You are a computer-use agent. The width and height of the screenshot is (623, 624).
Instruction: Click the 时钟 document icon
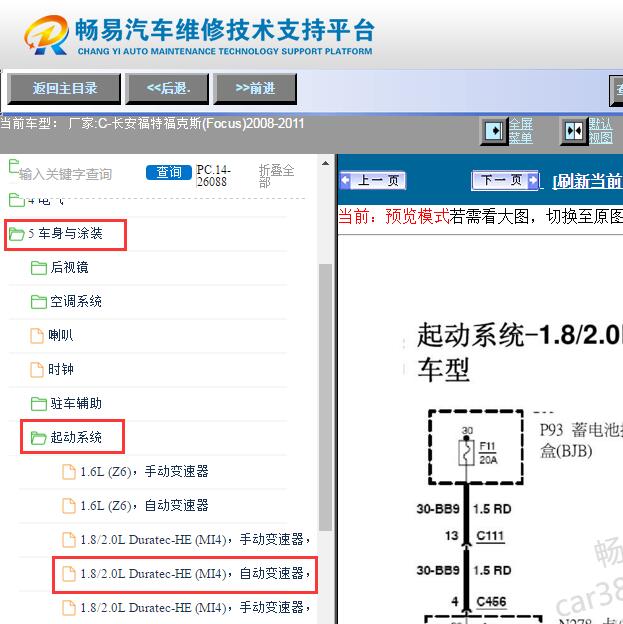(x=37, y=370)
